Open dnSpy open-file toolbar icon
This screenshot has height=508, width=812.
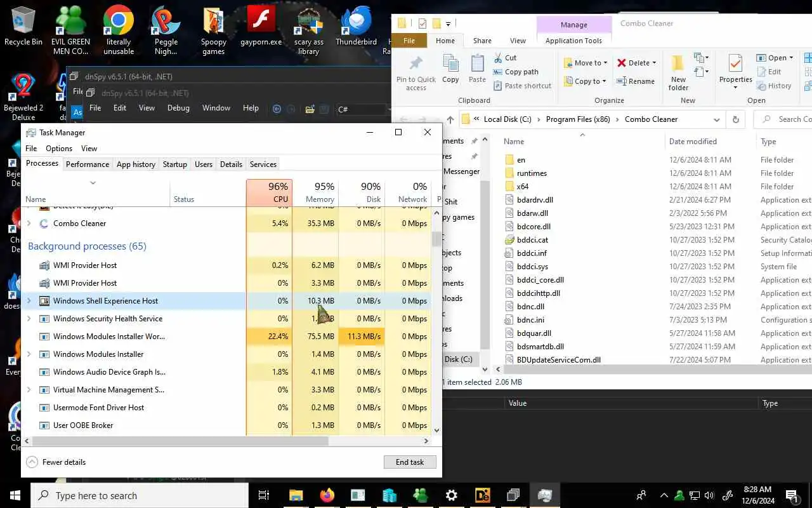310,109
